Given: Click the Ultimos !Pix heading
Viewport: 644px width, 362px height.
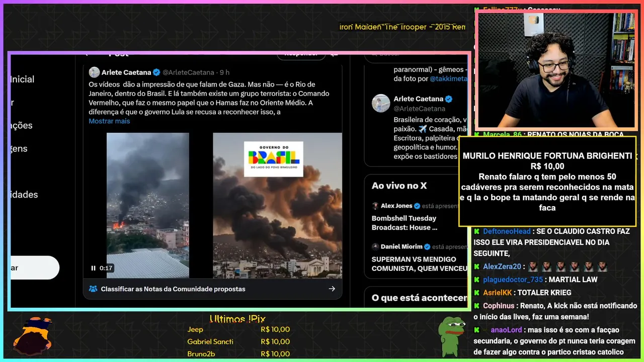Looking at the screenshot, I should [237, 319].
